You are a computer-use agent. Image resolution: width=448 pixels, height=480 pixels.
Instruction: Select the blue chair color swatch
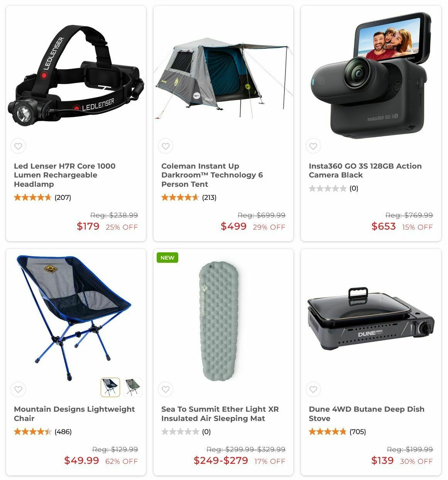(x=110, y=387)
